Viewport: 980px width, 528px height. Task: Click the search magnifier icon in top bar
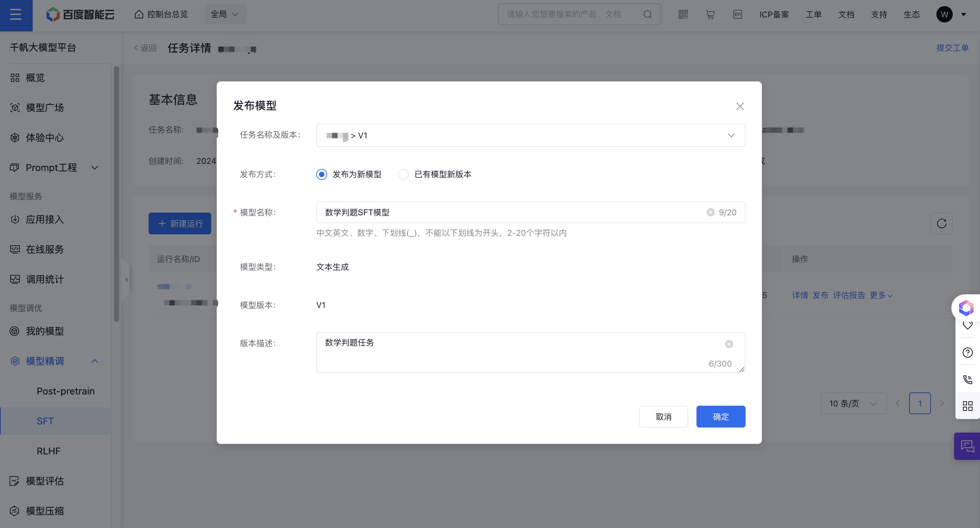pyautogui.click(x=647, y=14)
